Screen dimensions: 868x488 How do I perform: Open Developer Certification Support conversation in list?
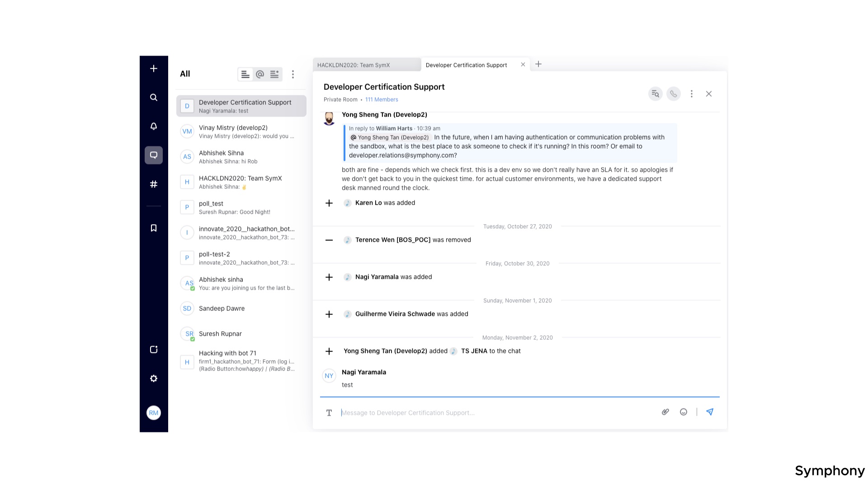[241, 106]
